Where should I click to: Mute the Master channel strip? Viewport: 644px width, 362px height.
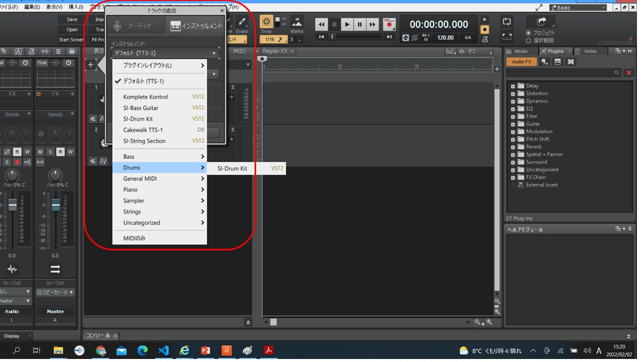[x=41, y=152]
